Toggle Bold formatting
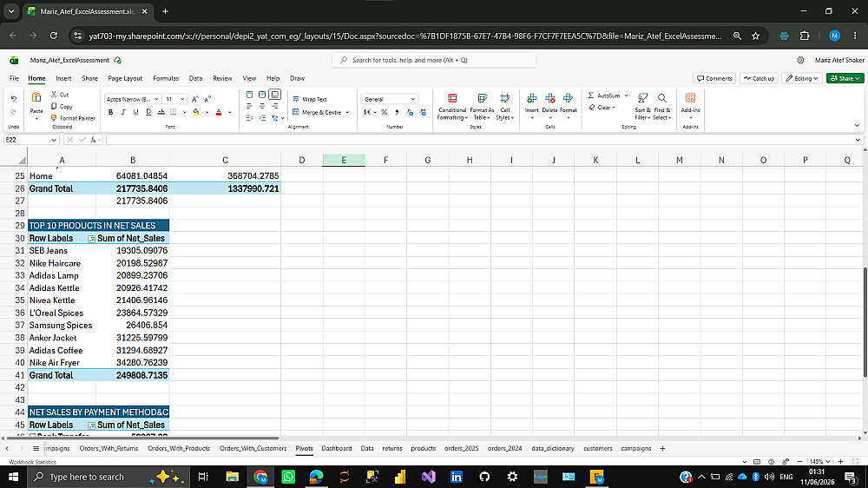 coord(111,112)
